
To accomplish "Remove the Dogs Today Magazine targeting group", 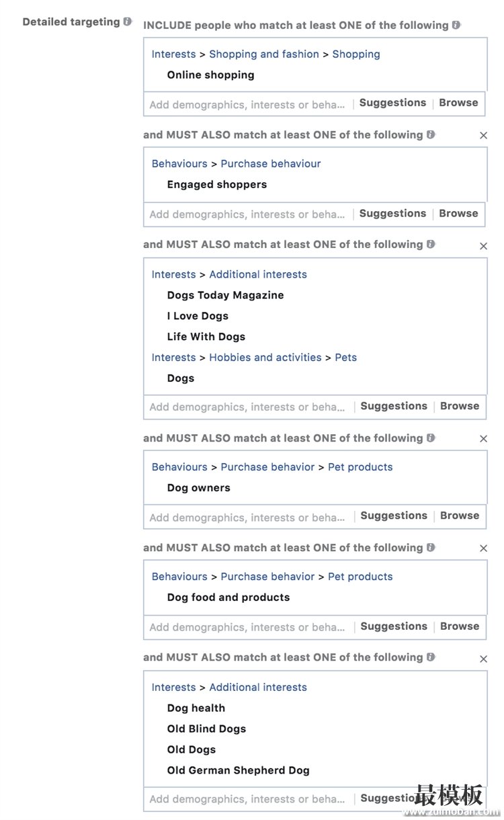I will (x=483, y=246).
